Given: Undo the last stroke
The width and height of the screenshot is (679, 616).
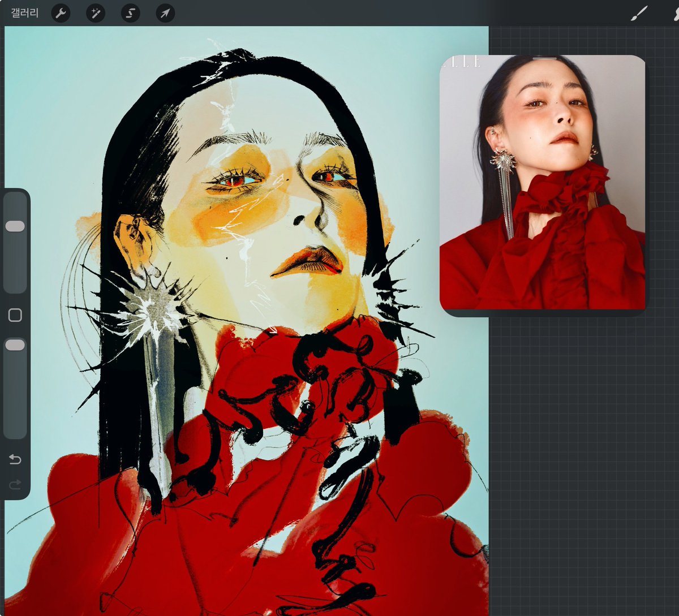Looking at the screenshot, I should click(x=15, y=459).
